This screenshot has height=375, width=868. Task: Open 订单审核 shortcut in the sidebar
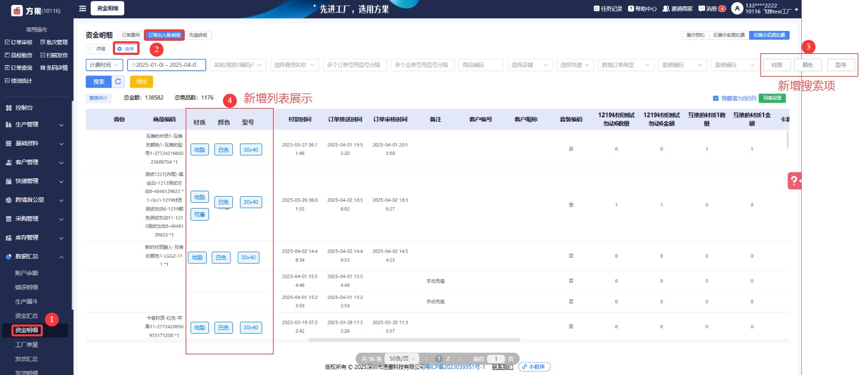(18, 42)
